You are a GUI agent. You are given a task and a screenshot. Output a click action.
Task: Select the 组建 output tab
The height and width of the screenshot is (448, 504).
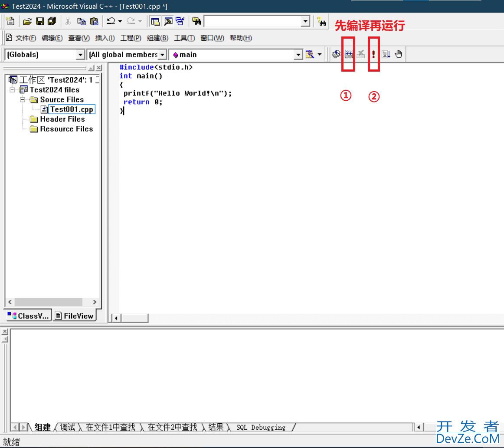click(42, 427)
